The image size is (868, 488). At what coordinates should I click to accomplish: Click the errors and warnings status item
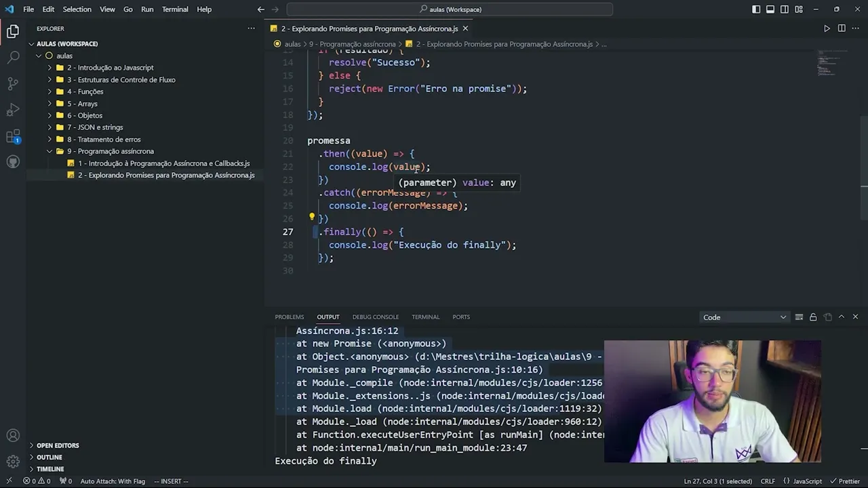(37, 481)
